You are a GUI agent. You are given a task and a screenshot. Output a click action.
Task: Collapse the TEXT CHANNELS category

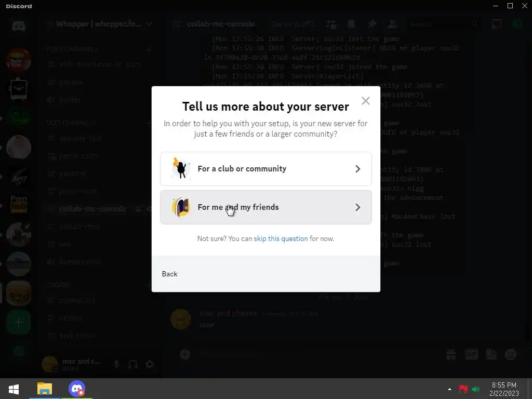click(71, 123)
